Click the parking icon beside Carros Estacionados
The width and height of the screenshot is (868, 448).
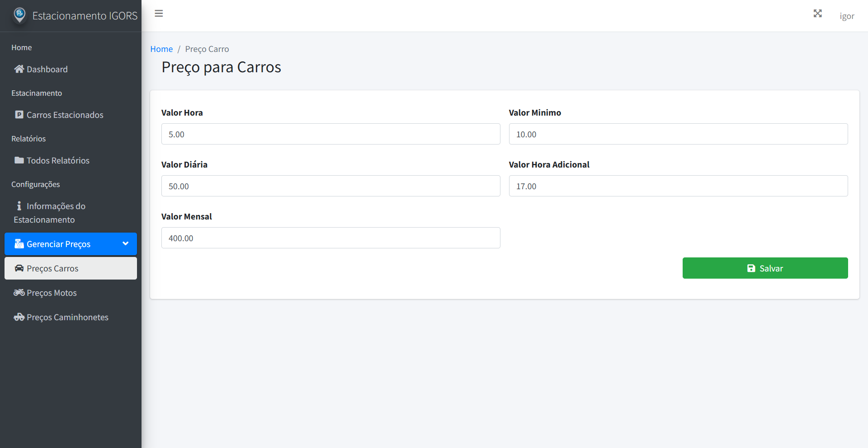point(19,114)
